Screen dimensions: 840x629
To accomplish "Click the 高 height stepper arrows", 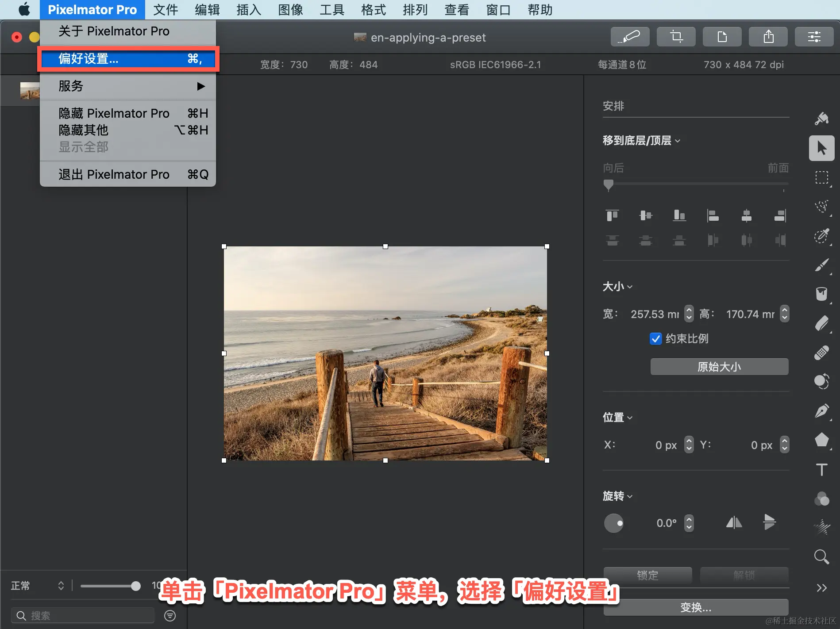I will [x=784, y=314].
